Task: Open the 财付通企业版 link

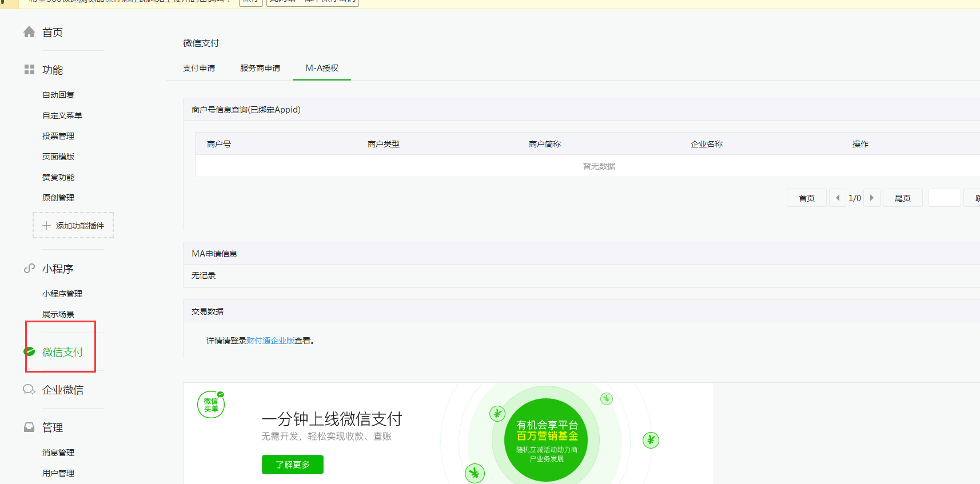Action: pyautogui.click(x=270, y=341)
